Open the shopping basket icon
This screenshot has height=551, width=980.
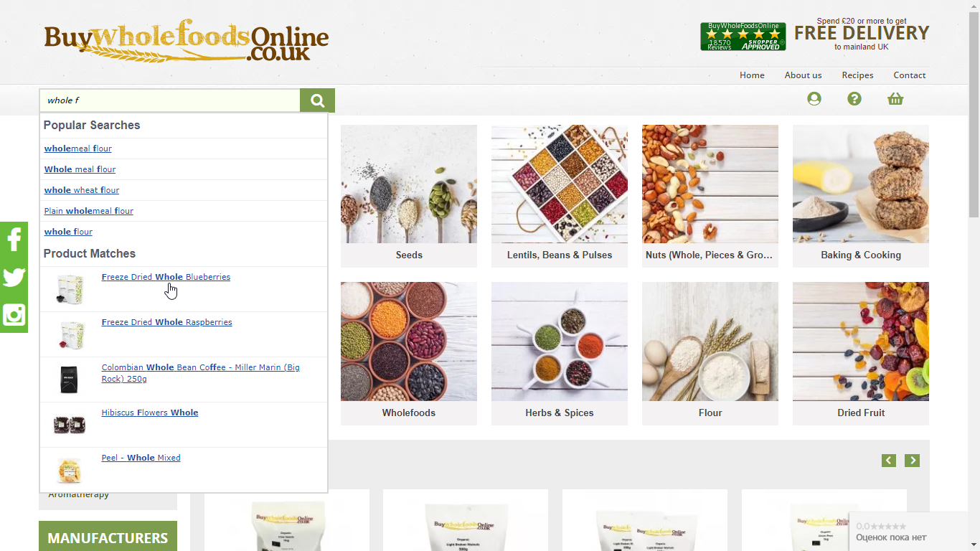click(x=895, y=99)
